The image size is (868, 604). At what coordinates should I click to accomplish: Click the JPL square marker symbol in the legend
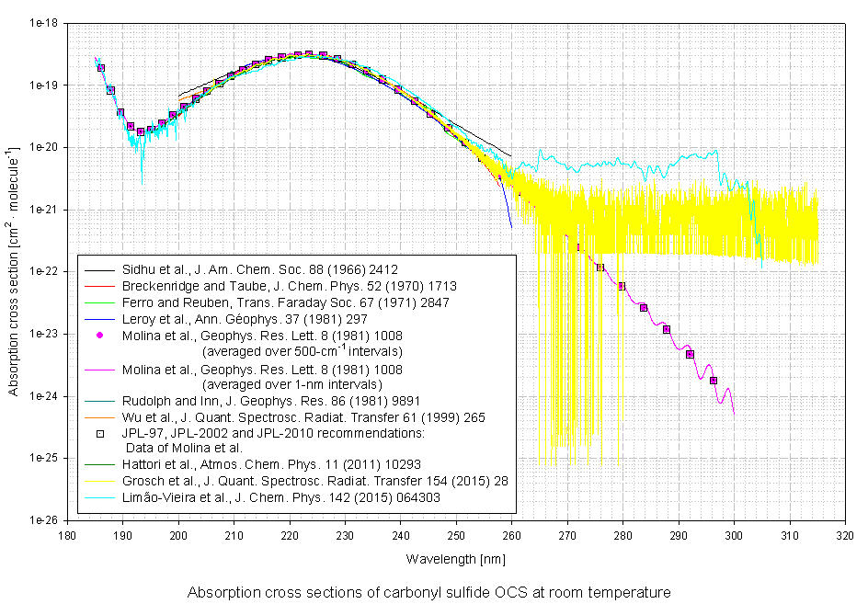[x=101, y=433]
